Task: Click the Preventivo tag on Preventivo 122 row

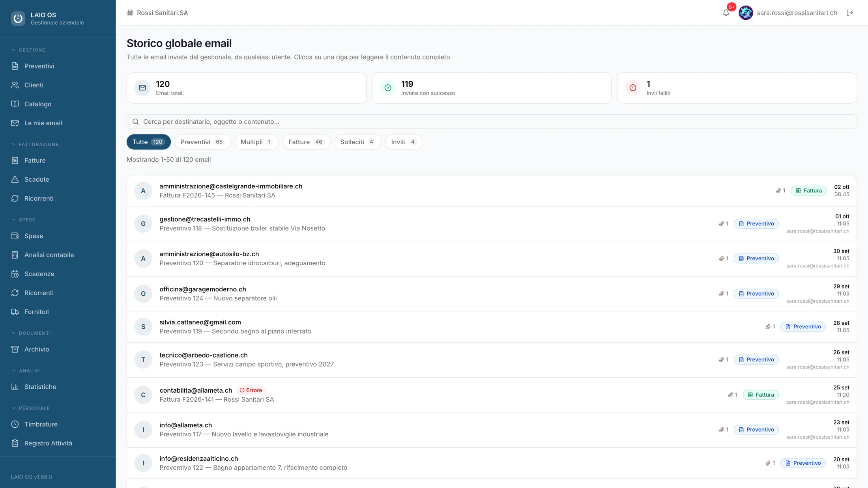Action: (x=803, y=463)
